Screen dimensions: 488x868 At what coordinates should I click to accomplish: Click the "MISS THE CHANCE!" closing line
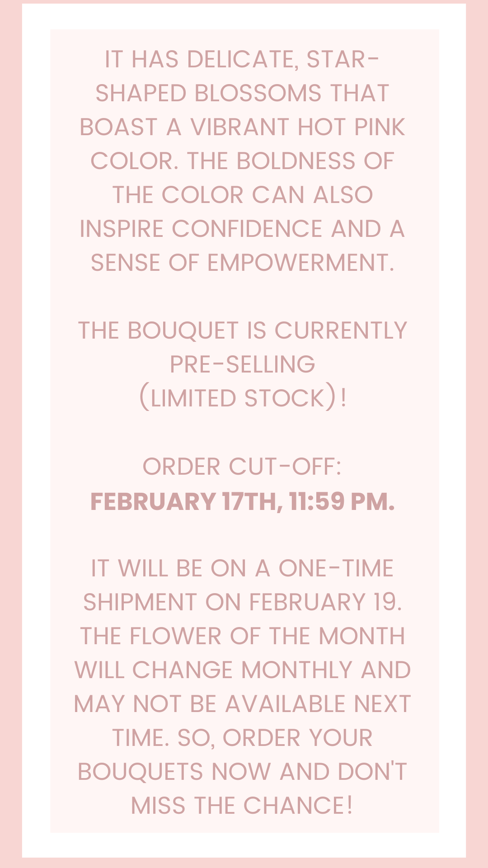click(242, 806)
